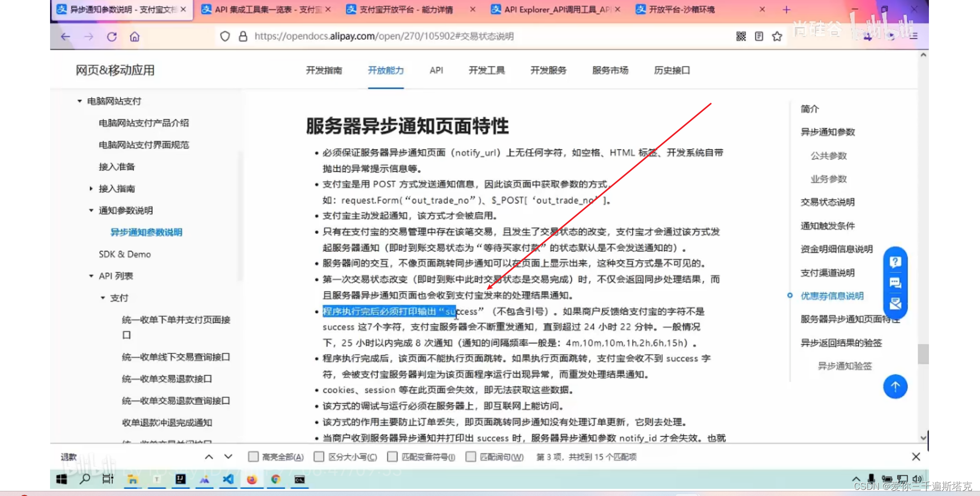
Task: Collapse the API 列表 tree item
Action: (91, 276)
